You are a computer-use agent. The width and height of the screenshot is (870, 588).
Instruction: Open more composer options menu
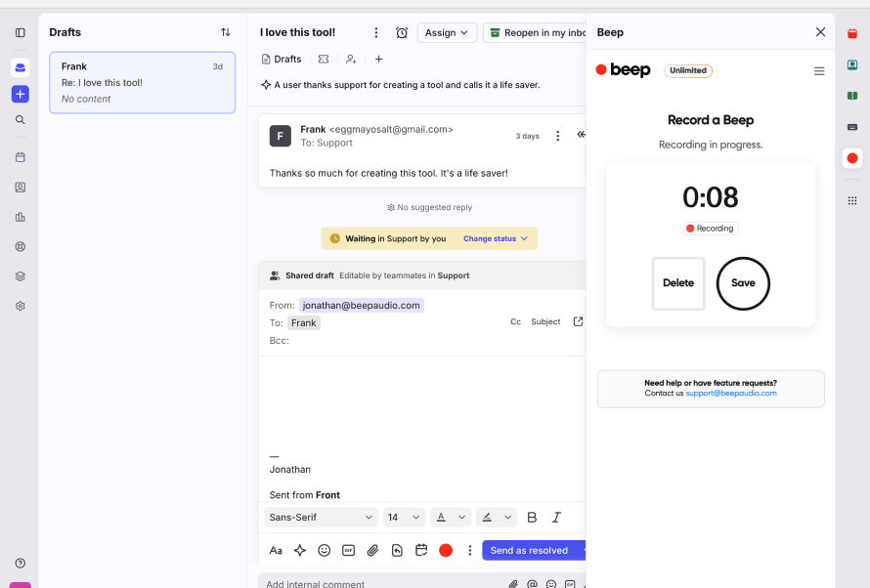click(x=470, y=550)
